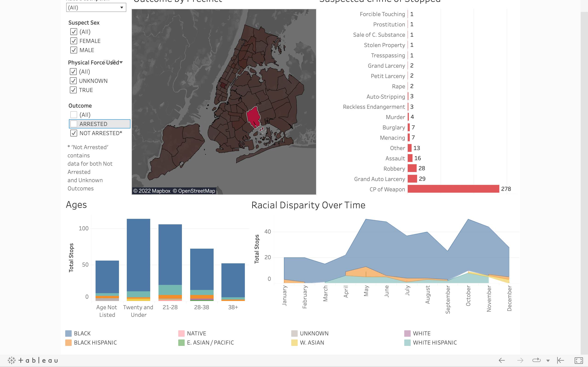The height and width of the screenshot is (367, 588).
Task: Expand the Physical Force Used filter menu
Action: (121, 62)
